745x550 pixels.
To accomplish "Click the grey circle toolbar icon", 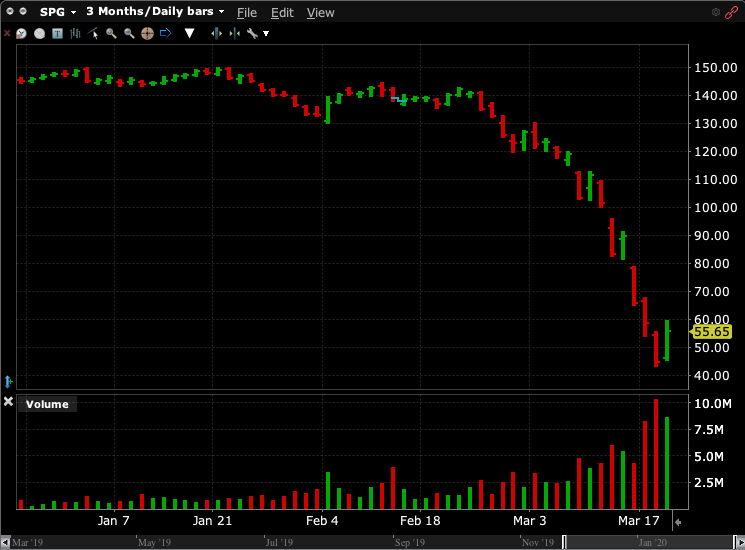I will [x=39, y=33].
